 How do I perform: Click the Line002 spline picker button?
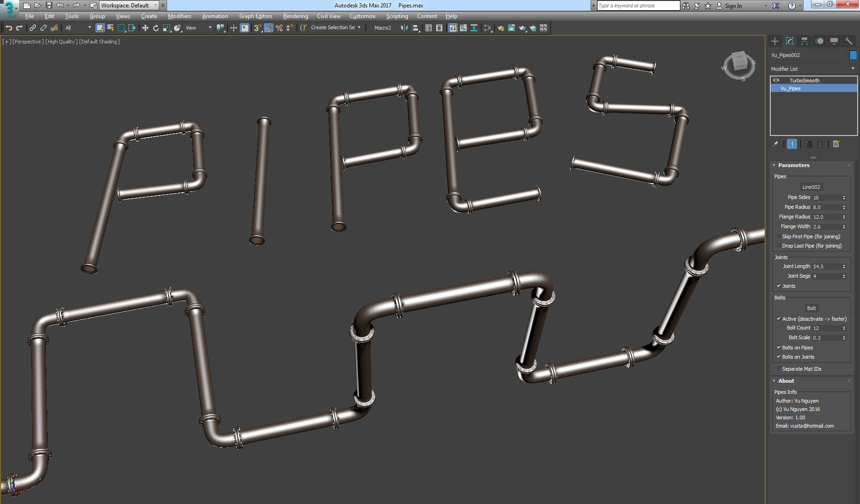coord(811,187)
